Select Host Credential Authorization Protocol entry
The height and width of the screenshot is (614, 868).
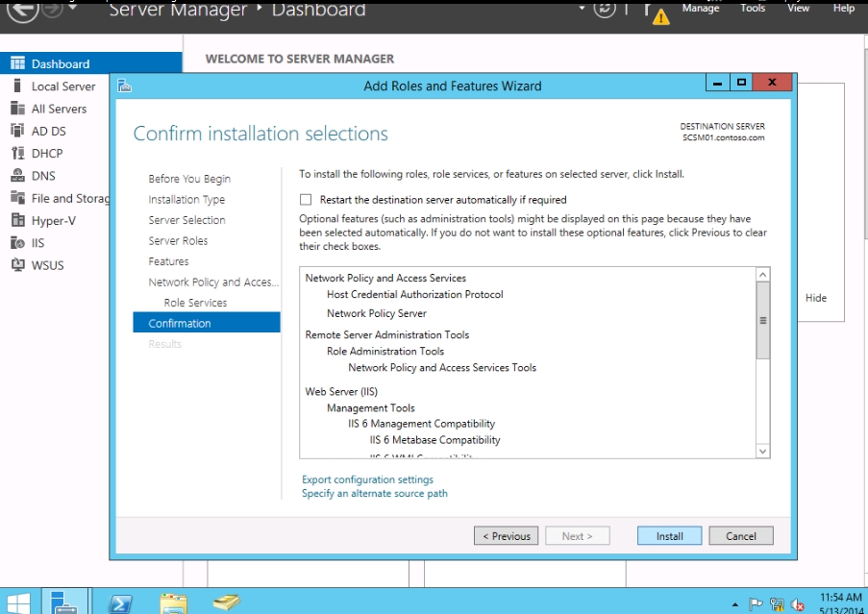pos(414,294)
